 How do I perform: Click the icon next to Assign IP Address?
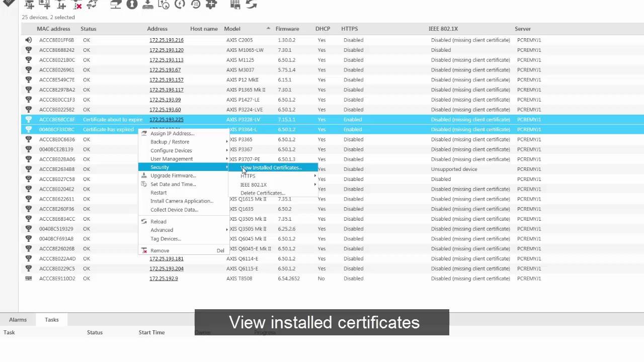pyautogui.click(x=144, y=134)
